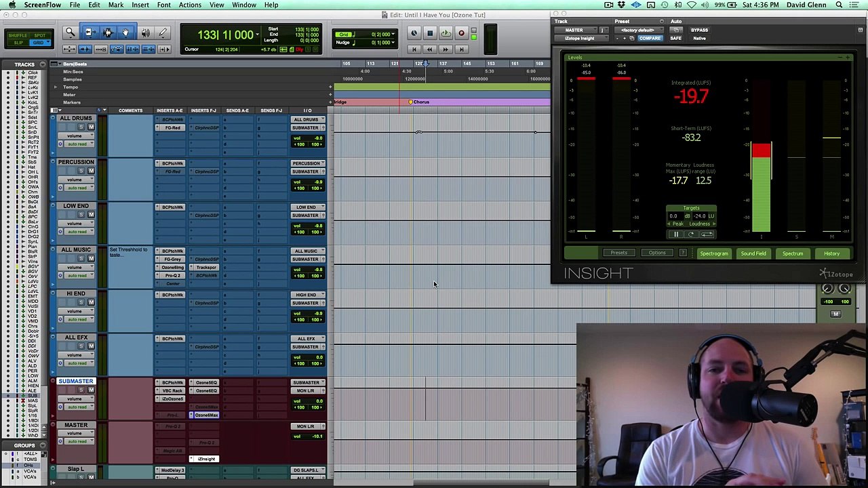
Task: Click Go to End transport button
Action: click(x=461, y=49)
